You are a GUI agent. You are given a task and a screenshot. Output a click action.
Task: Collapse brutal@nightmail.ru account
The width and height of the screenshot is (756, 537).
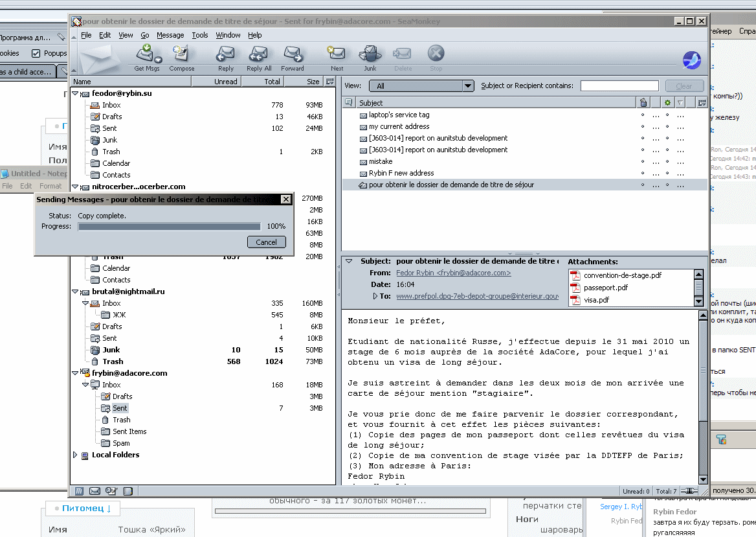(75, 291)
